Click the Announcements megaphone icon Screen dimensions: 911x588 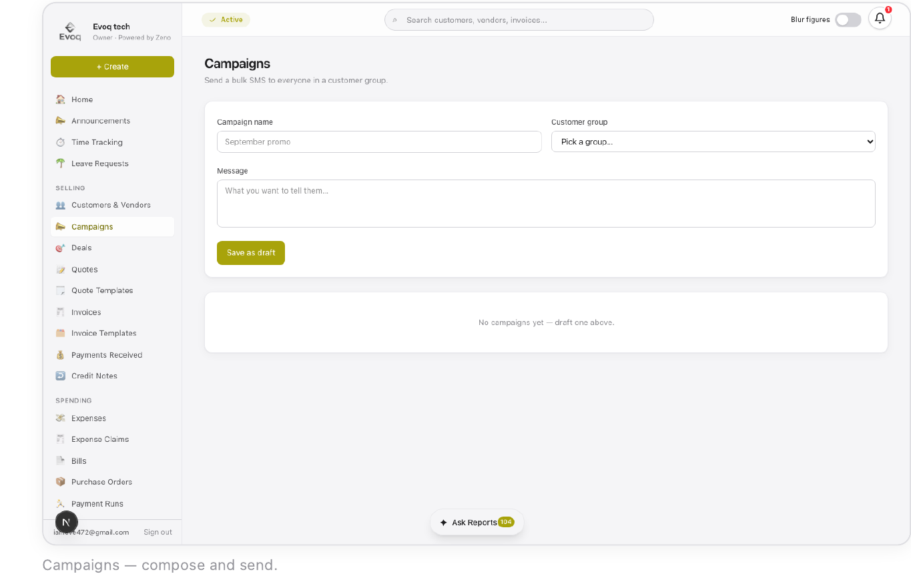pyautogui.click(x=61, y=121)
